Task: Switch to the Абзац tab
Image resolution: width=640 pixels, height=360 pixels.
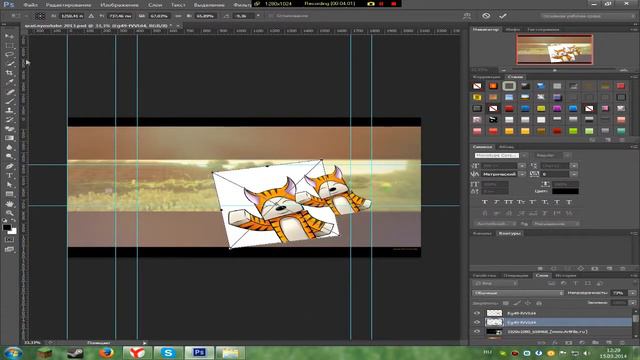Action: point(506,147)
